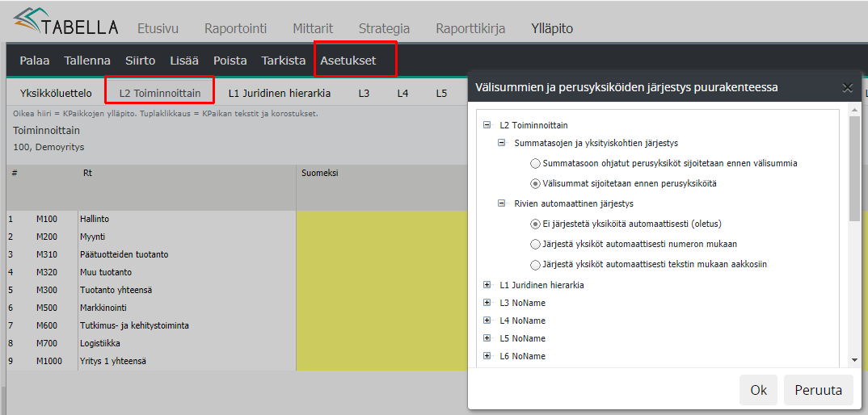
Task: Expand the L6 NoName tree node
Action: pyautogui.click(x=487, y=356)
